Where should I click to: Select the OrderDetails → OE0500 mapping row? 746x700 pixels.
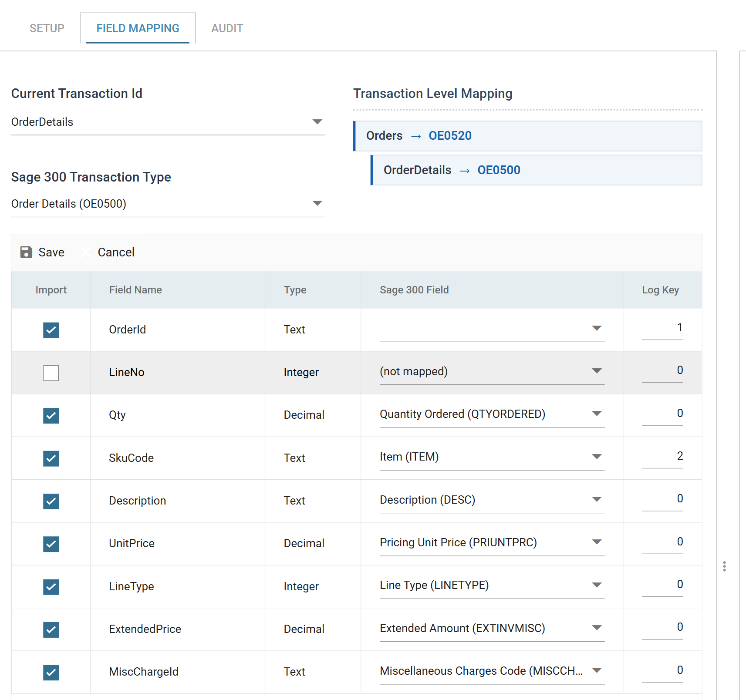pyautogui.click(x=537, y=170)
